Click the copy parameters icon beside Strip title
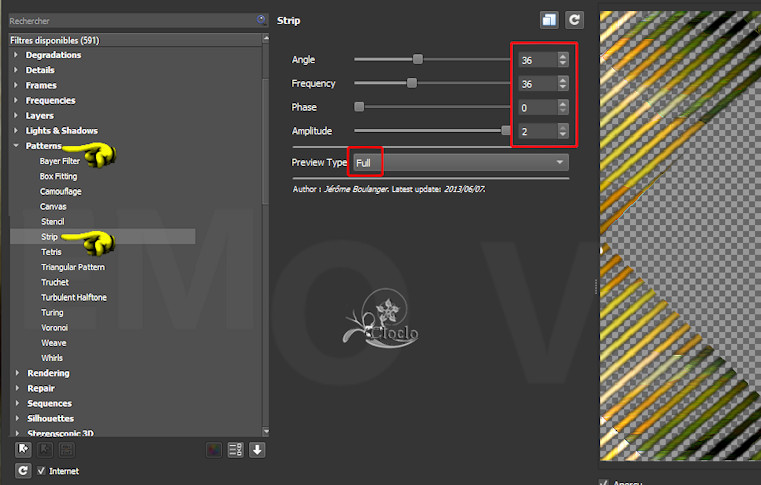The height and width of the screenshot is (485, 761). pos(548,19)
